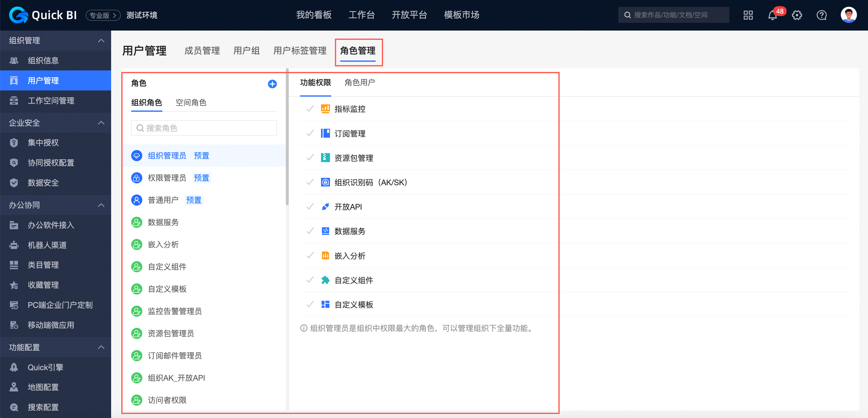Screen dimensions: 868x418
Task: Click the 工作空间管理 sidebar icon
Action: (14, 100)
